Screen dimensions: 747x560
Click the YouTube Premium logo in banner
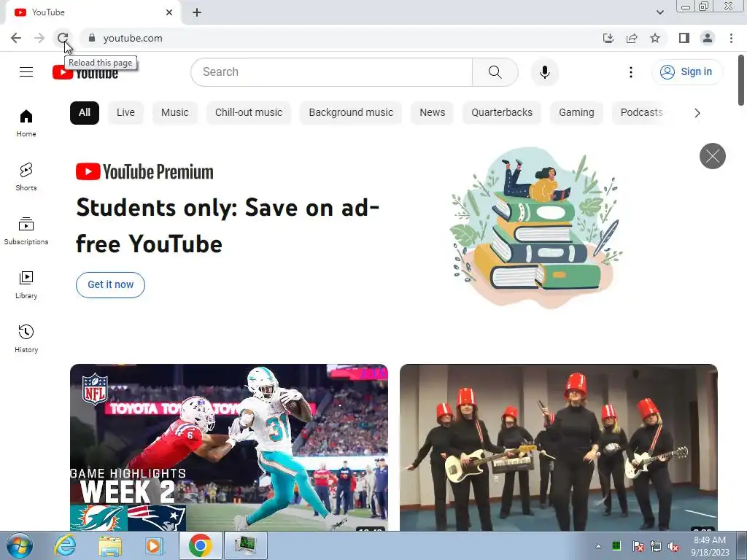(145, 172)
